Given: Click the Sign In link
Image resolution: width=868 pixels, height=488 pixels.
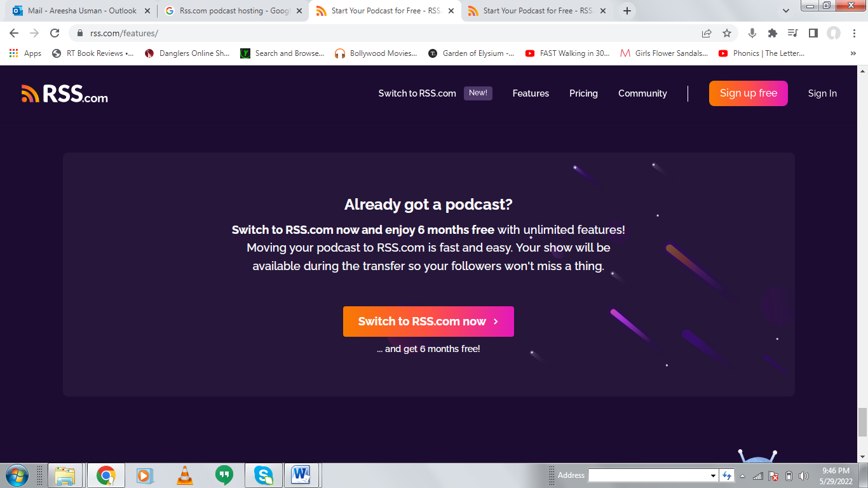Looking at the screenshot, I should pos(822,93).
